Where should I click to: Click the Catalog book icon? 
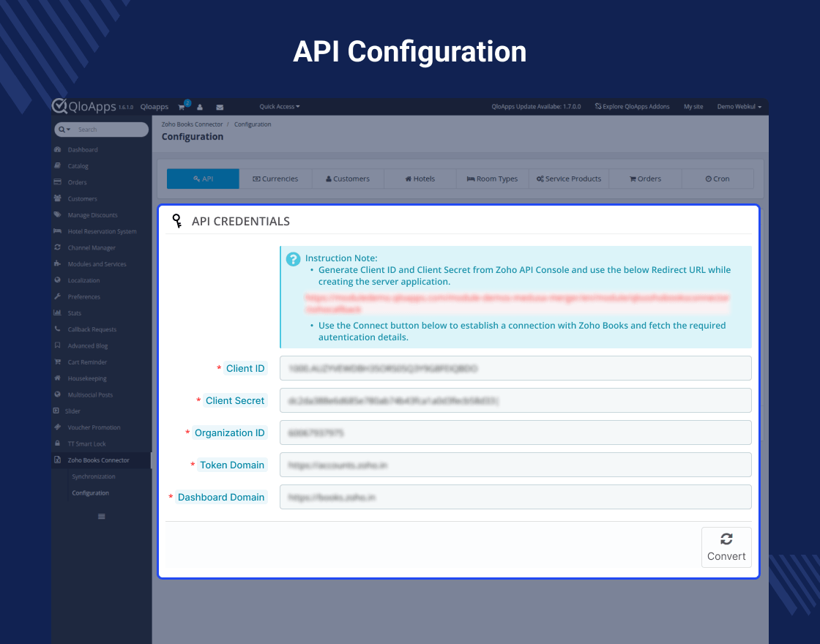click(58, 165)
